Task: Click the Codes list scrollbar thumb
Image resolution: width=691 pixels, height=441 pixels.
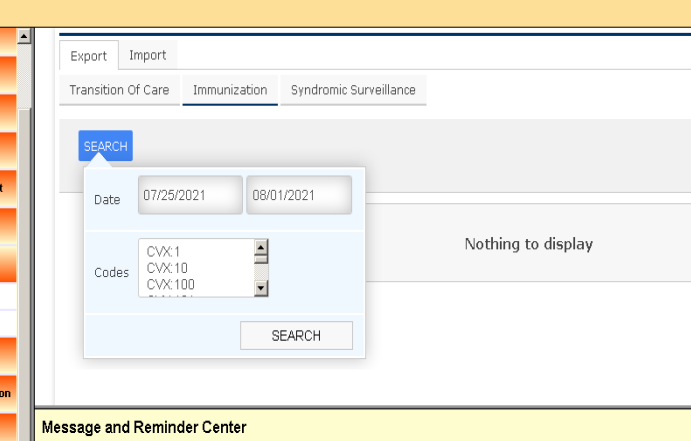Action: [x=261, y=259]
